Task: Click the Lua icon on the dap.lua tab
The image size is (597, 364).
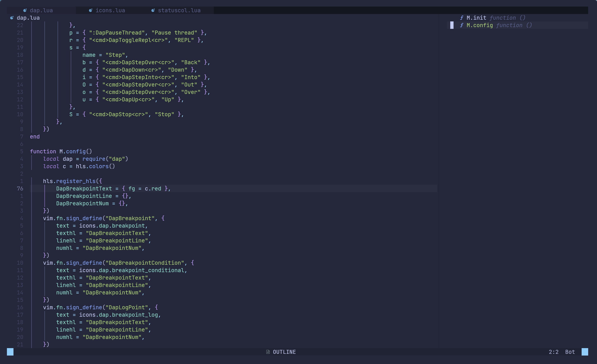Action: (x=25, y=10)
